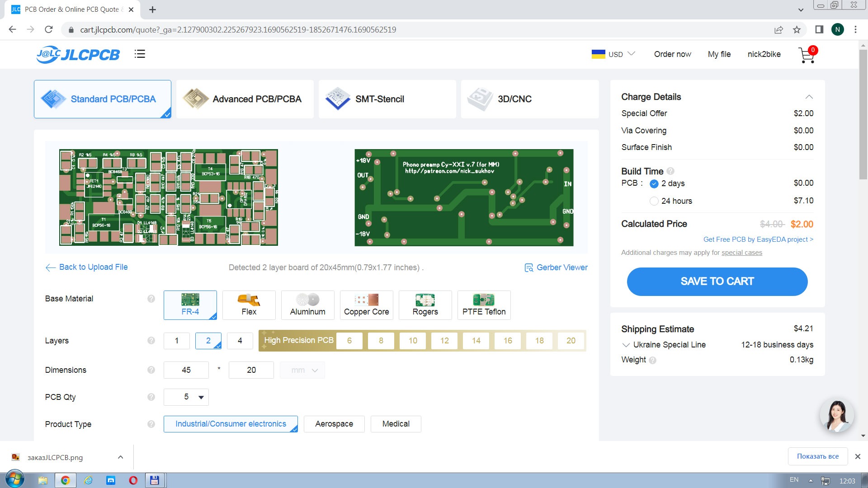Open Order now menu

pyautogui.click(x=672, y=54)
